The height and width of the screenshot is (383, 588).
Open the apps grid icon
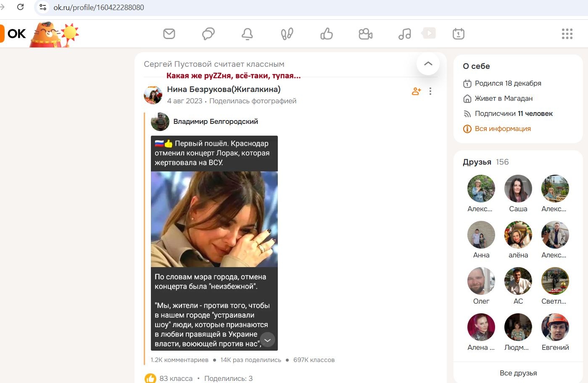(x=567, y=34)
